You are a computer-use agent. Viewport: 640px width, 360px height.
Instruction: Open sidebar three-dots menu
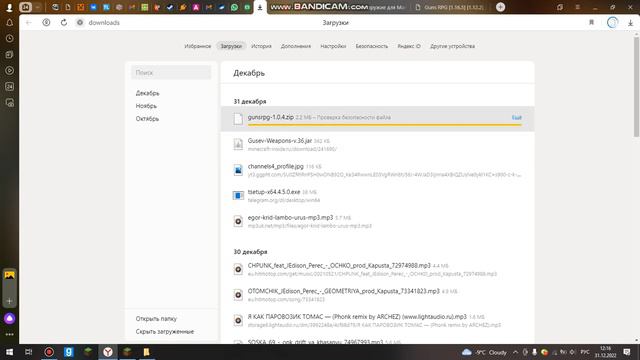coord(9,334)
